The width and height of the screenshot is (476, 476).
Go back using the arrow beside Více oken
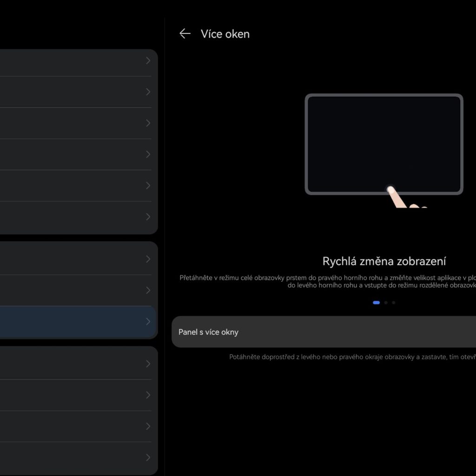[x=185, y=33]
